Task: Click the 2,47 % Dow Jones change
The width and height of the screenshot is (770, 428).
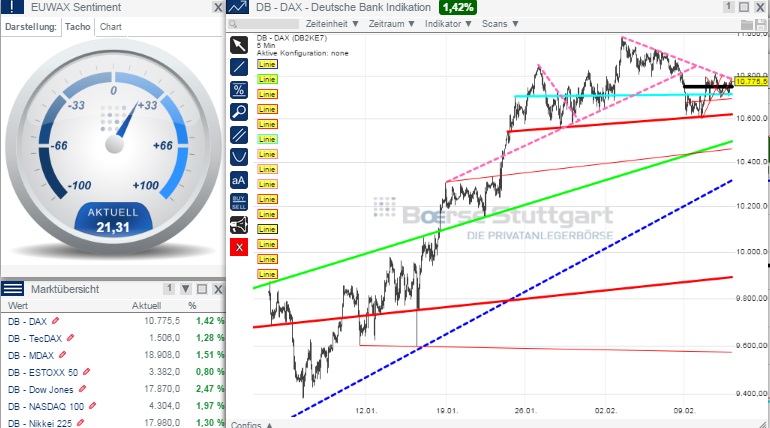Action: click(x=210, y=389)
